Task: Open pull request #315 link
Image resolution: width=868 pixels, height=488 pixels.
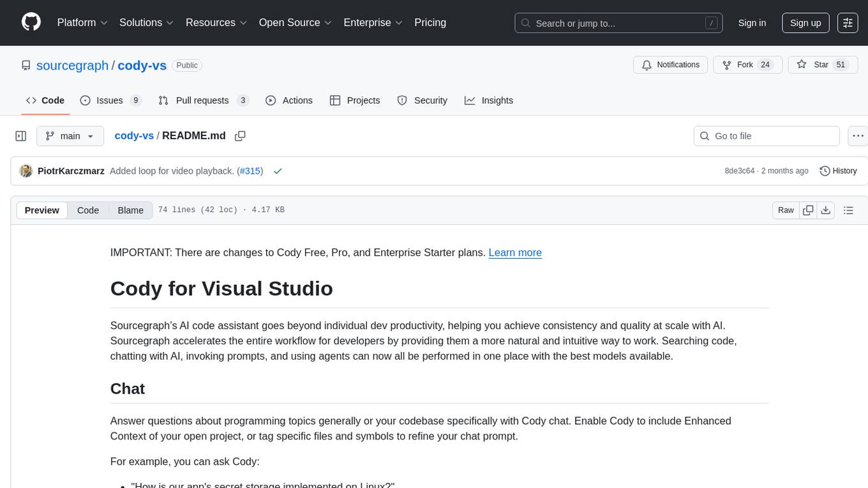Action: [250, 171]
